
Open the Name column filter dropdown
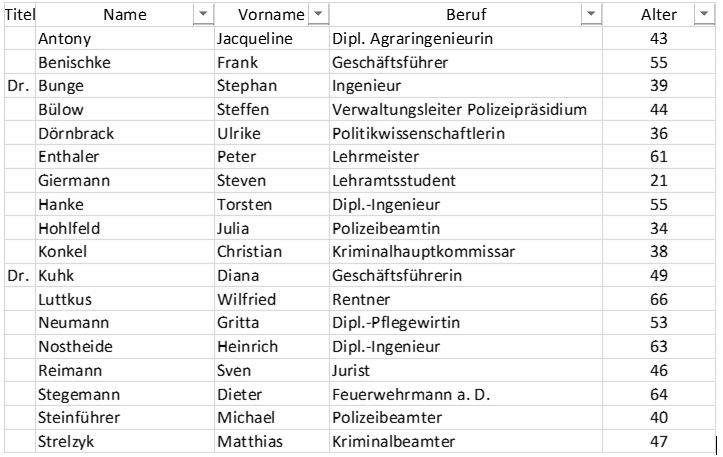203,15
